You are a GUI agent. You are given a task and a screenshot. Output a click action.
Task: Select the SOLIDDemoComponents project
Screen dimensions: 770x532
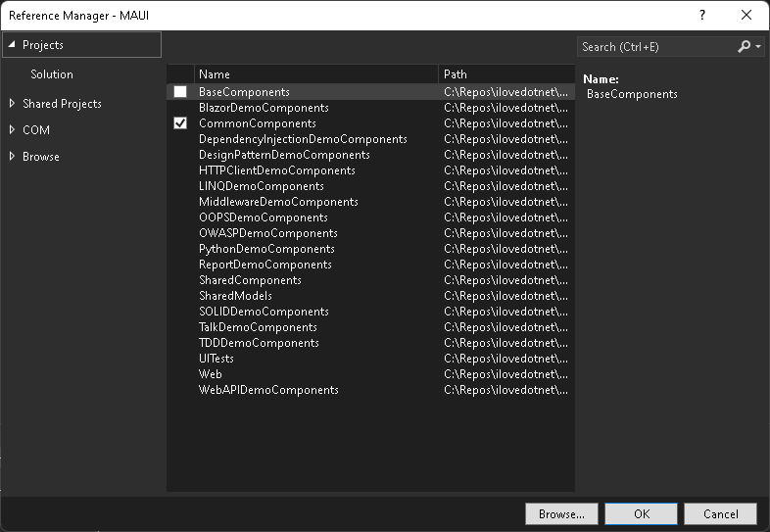pyautogui.click(x=264, y=312)
